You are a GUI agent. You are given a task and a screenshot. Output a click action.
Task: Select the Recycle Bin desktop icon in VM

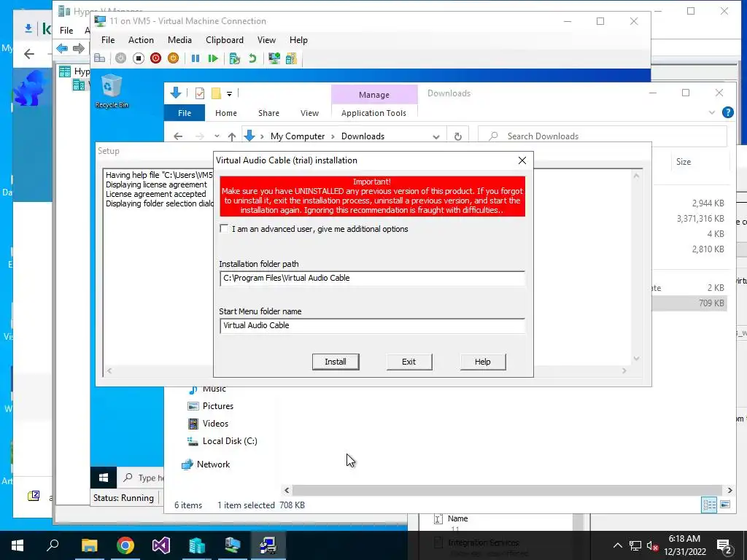(112, 91)
